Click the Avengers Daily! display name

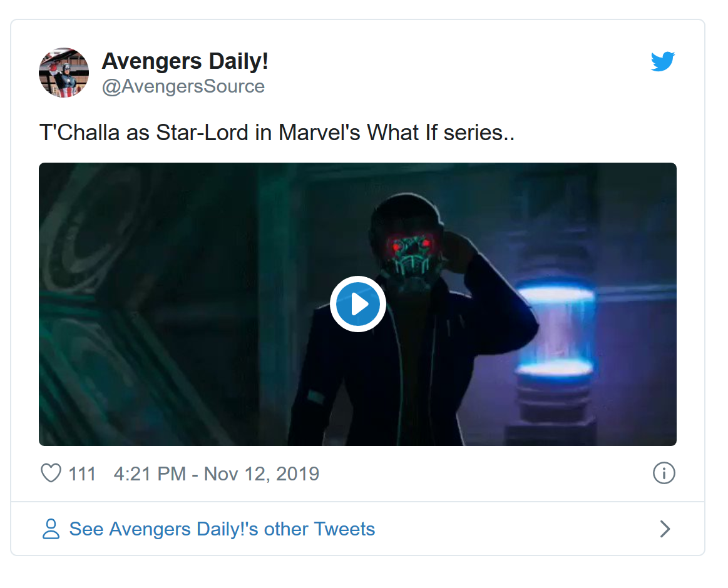coord(185,61)
